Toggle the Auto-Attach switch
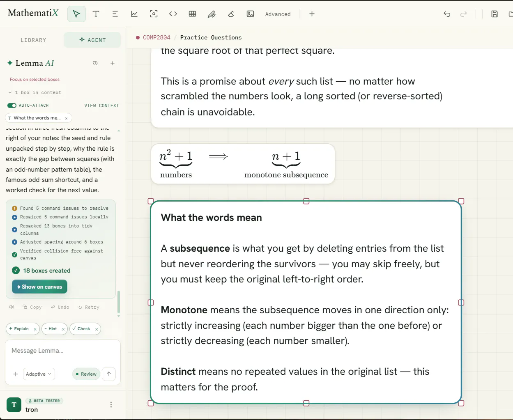This screenshot has width=513, height=420. tap(12, 106)
